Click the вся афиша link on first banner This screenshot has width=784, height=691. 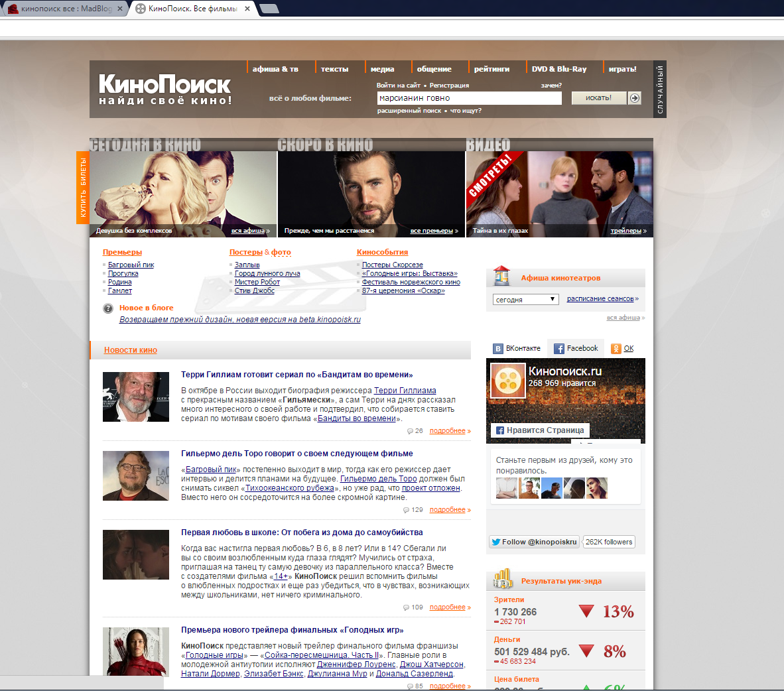point(248,231)
